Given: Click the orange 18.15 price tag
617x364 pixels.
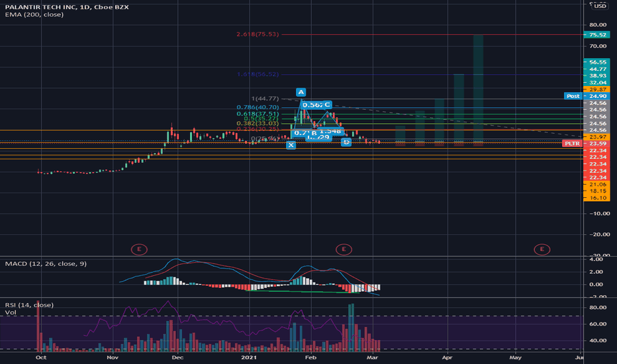Looking at the screenshot, I should coord(597,191).
